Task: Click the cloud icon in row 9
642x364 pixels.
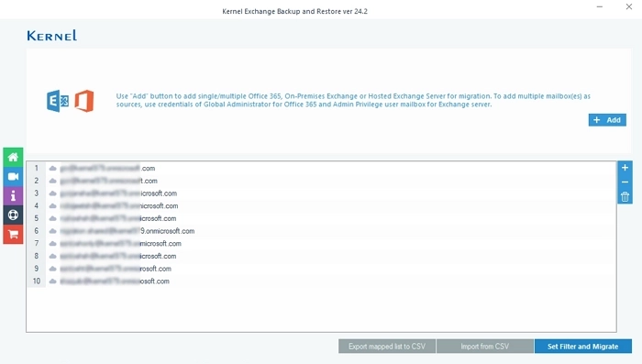Action: [x=53, y=269]
